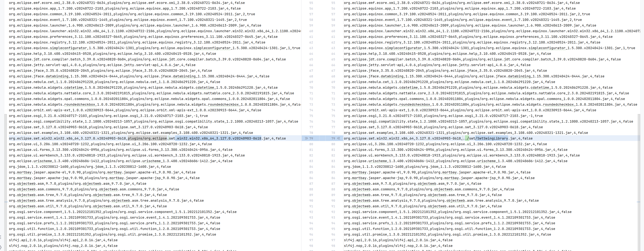This screenshot has width=644, height=251.
Task: Click org.mortbay.jasper.apache-el line in right pane
Action: 437,172
